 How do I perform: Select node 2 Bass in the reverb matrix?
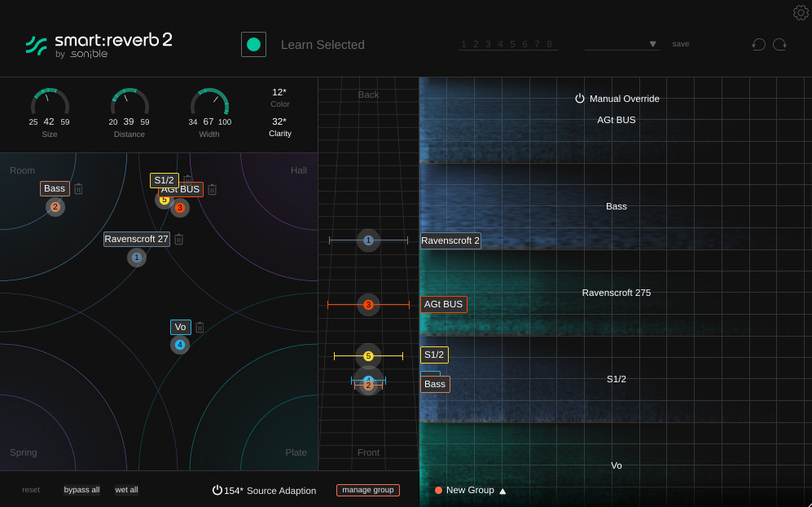tap(55, 207)
